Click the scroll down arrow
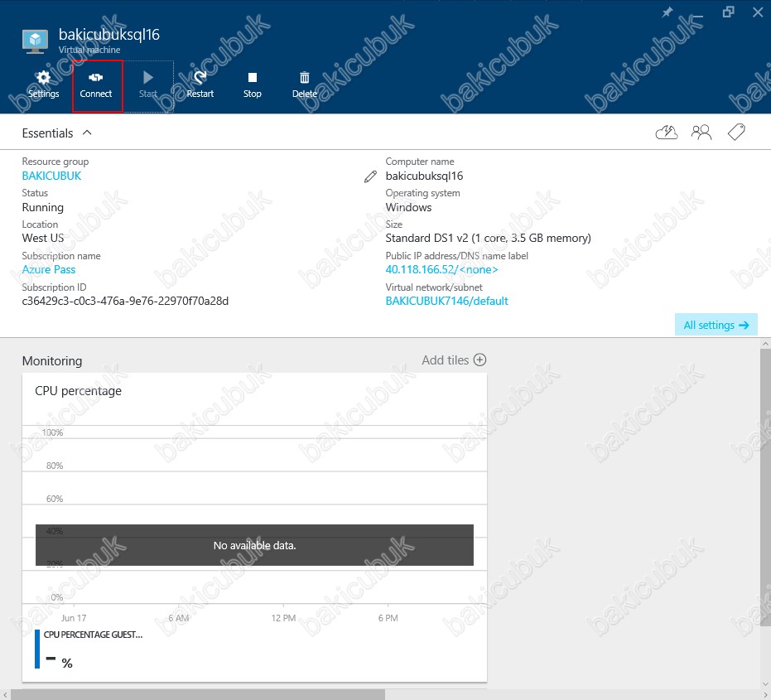 (765, 684)
